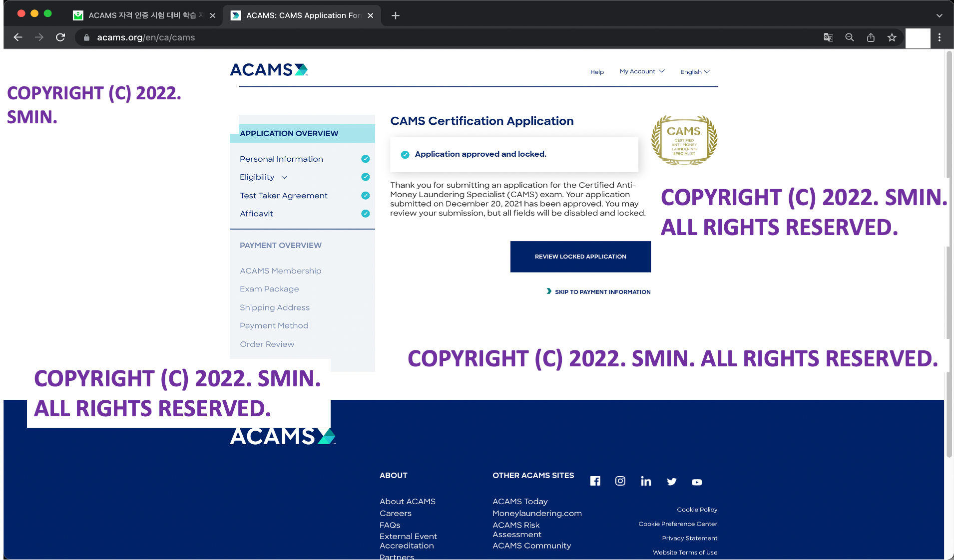
Task: Select Application Overview section
Action: point(302,133)
